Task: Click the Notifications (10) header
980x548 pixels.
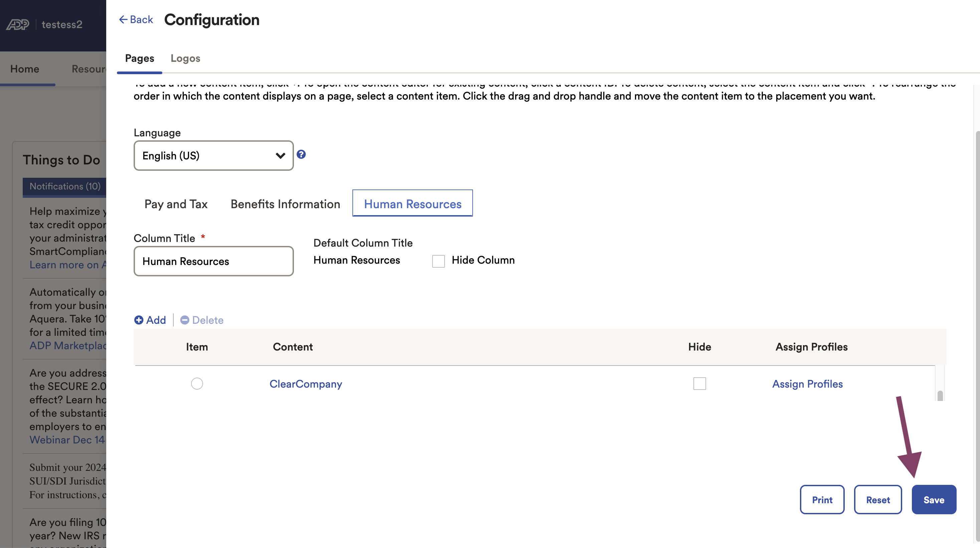Action: coord(65,186)
